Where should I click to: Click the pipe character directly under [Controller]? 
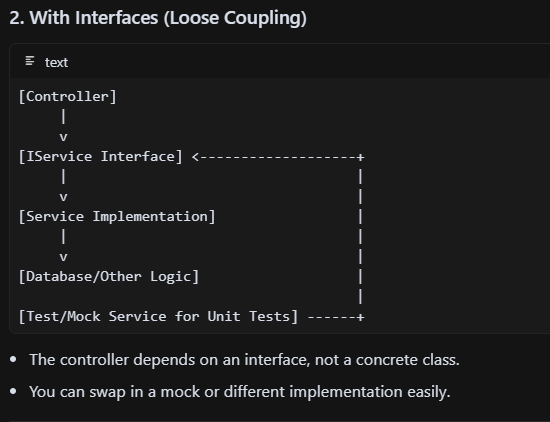tap(63, 116)
